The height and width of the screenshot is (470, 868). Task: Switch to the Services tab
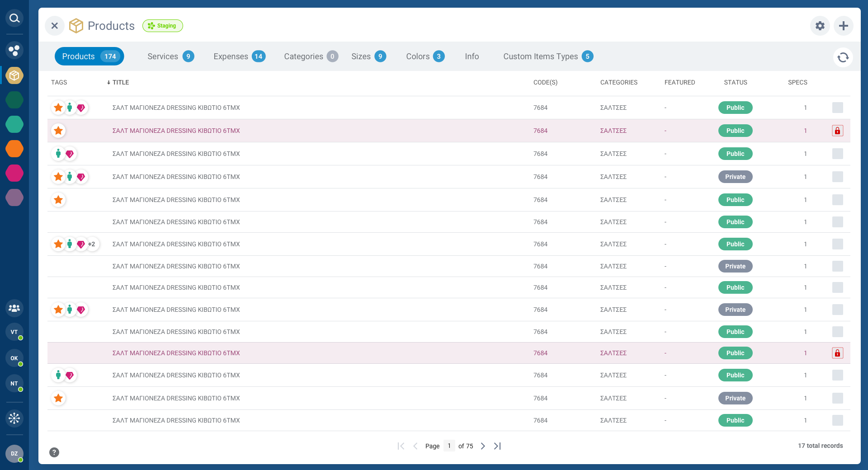coord(163,56)
